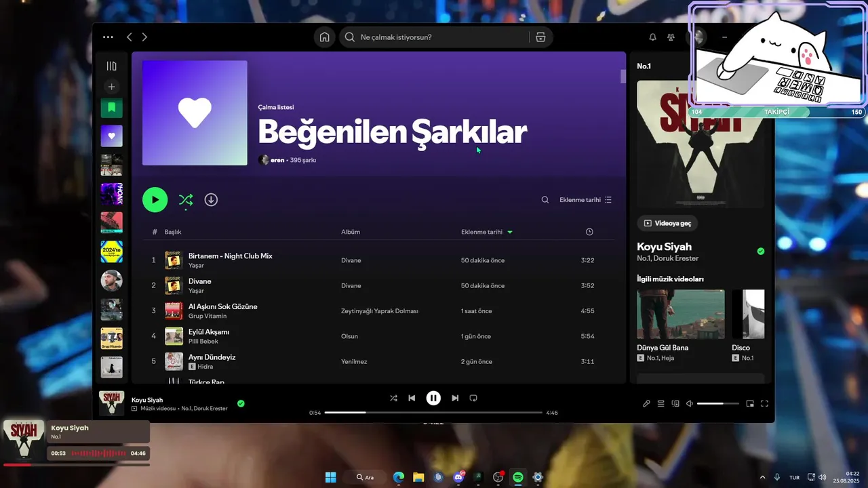Open Discord from the taskbar
The height and width of the screenshot is (488, 868).
pyautogui.click(x=458, y=477)
